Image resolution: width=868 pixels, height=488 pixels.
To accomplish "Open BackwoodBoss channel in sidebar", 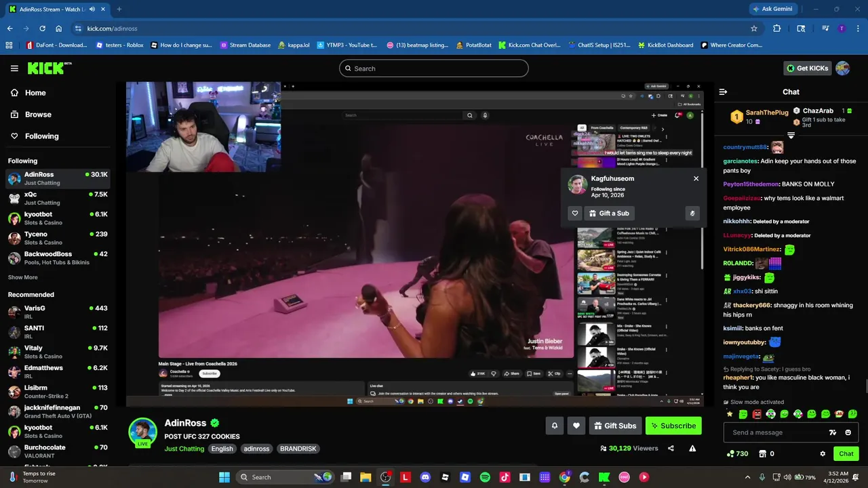I will (58, 258).
